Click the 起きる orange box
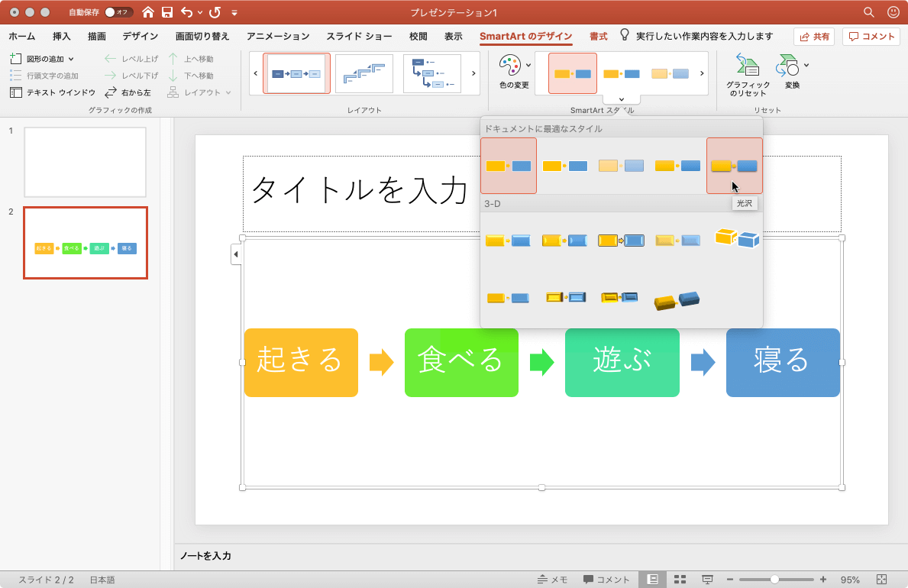 pos(301,363)
